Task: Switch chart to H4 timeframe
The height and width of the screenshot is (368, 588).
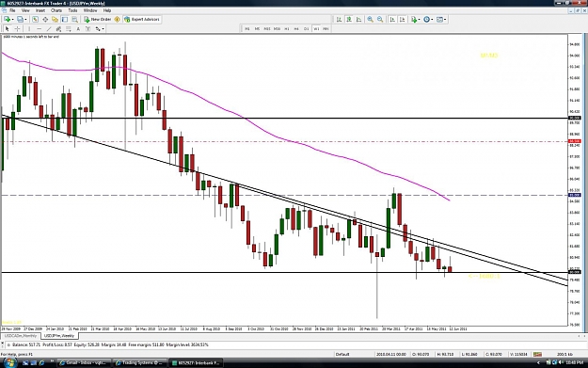Action: (296, 29)
